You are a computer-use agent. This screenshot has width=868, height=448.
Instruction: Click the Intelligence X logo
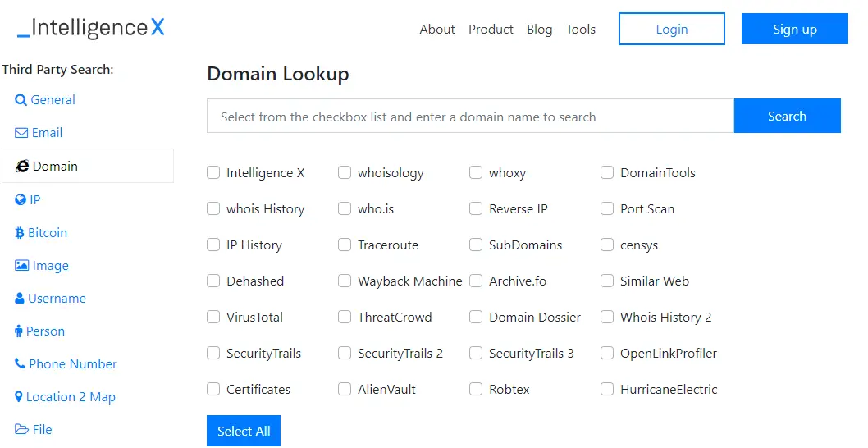point(90,29)
